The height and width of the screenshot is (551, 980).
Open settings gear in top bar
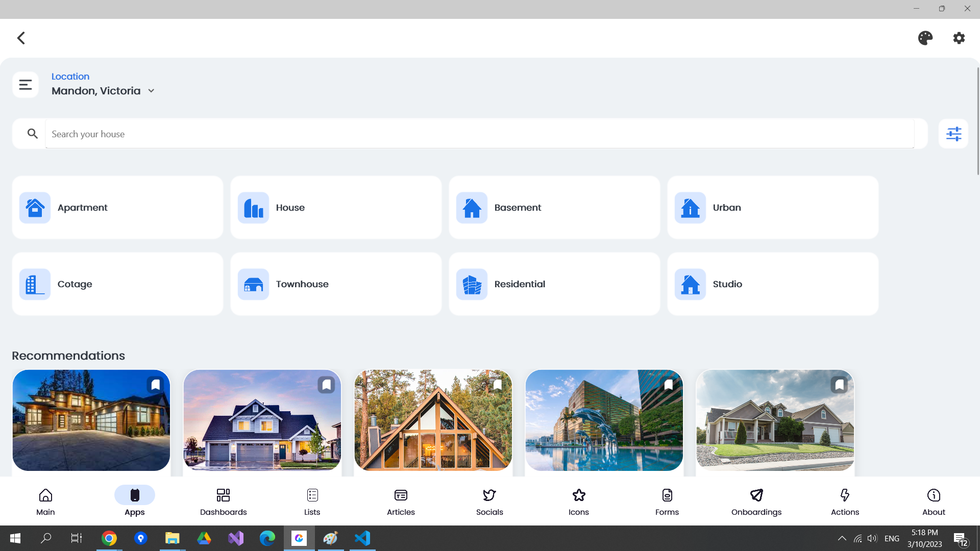(x=959, y=38)
